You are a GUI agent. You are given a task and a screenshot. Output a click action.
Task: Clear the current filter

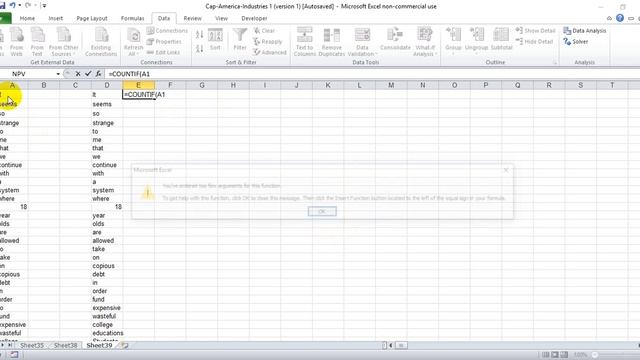tap(264, 31)
